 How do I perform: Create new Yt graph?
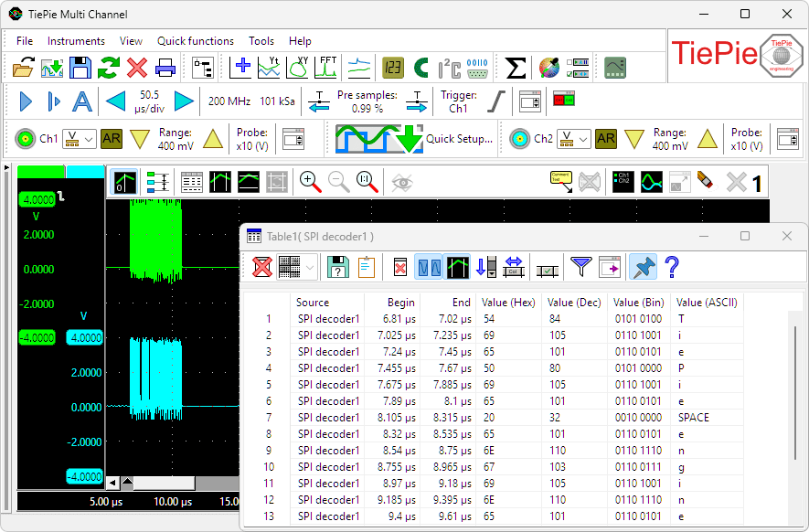(x=269, y=68)
